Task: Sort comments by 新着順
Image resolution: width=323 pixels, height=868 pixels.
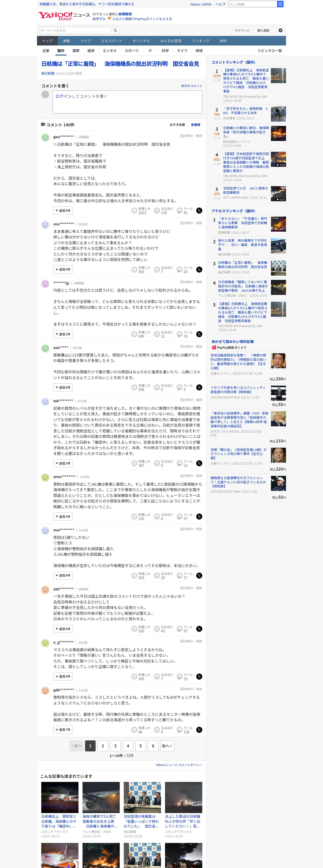Action: point(195,125)
